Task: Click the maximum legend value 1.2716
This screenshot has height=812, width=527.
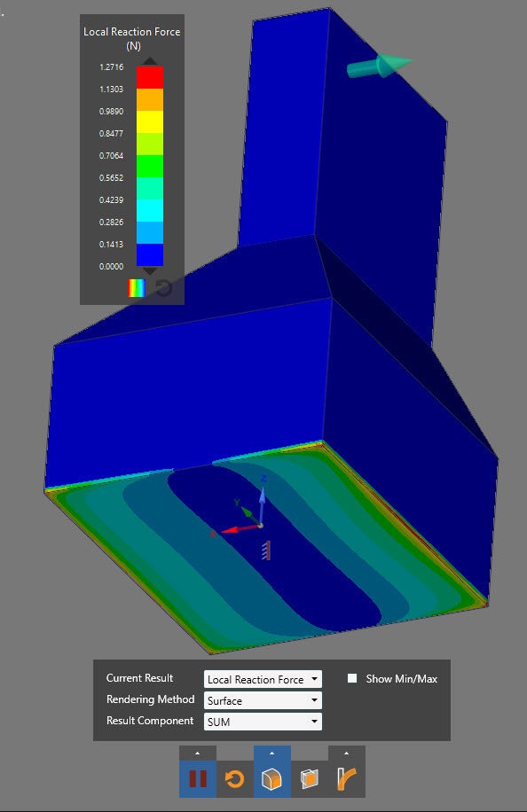Action: (112, 66)
